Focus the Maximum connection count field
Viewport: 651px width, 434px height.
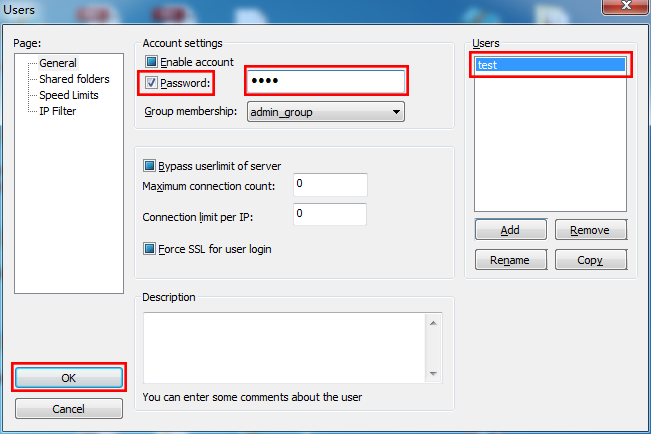pos(330,185)
